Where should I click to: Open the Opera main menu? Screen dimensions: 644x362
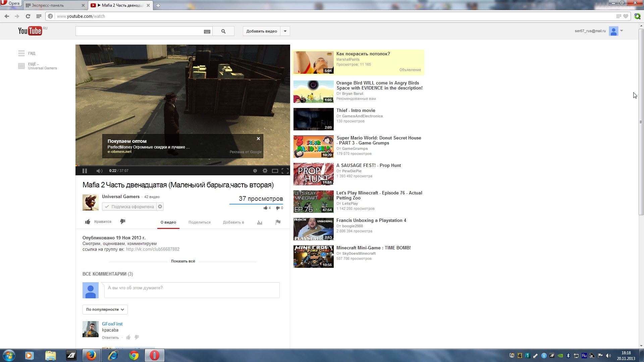coord(11,3)
